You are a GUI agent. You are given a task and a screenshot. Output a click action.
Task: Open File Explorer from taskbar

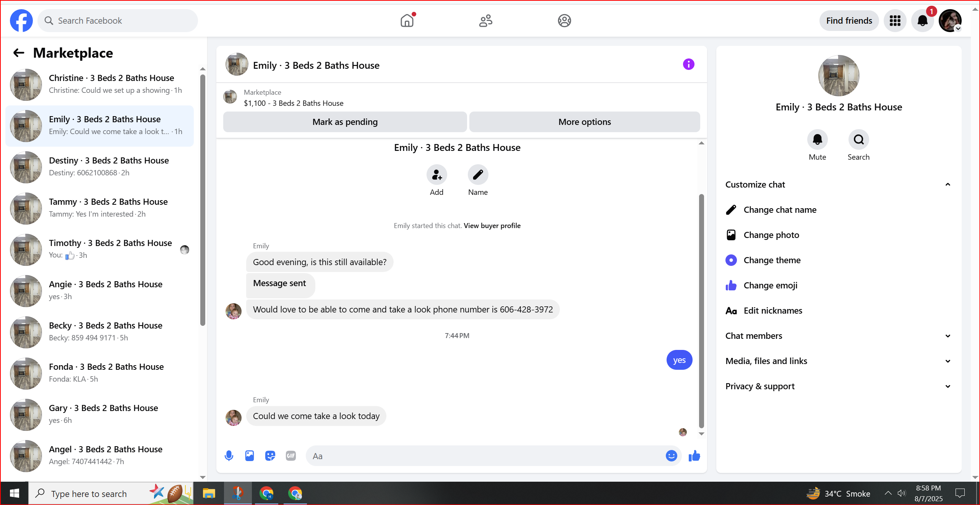tap(209, 493)
